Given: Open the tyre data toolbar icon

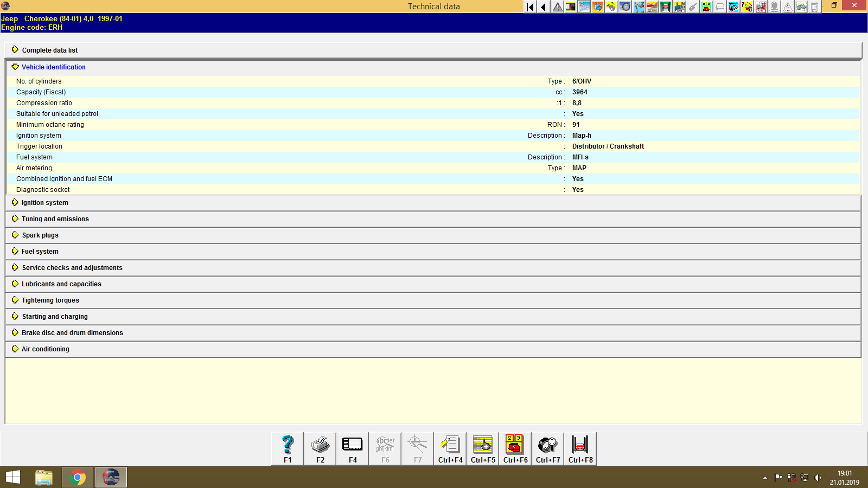Looking at the screenshot, I should [625, 7].
